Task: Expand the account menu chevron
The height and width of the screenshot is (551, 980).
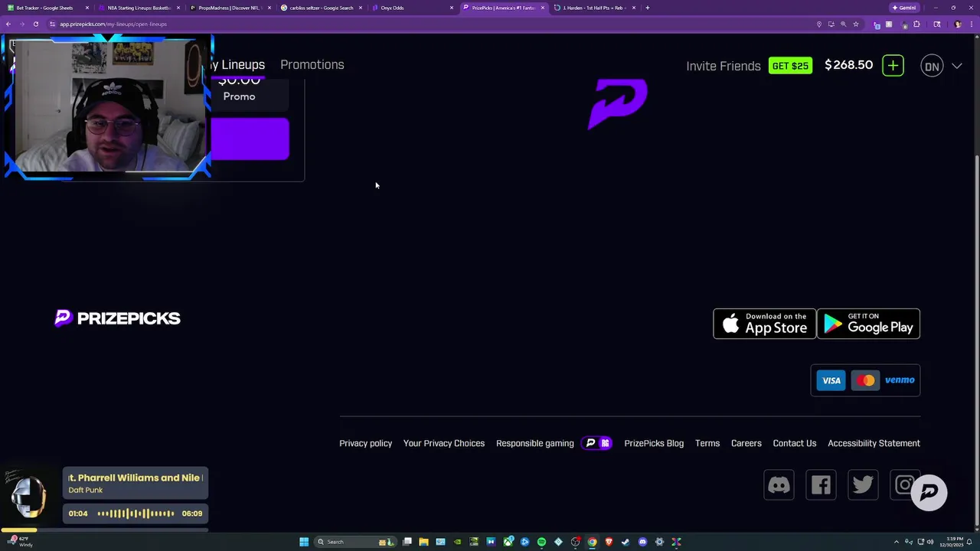Action: [x=957, y=66]
